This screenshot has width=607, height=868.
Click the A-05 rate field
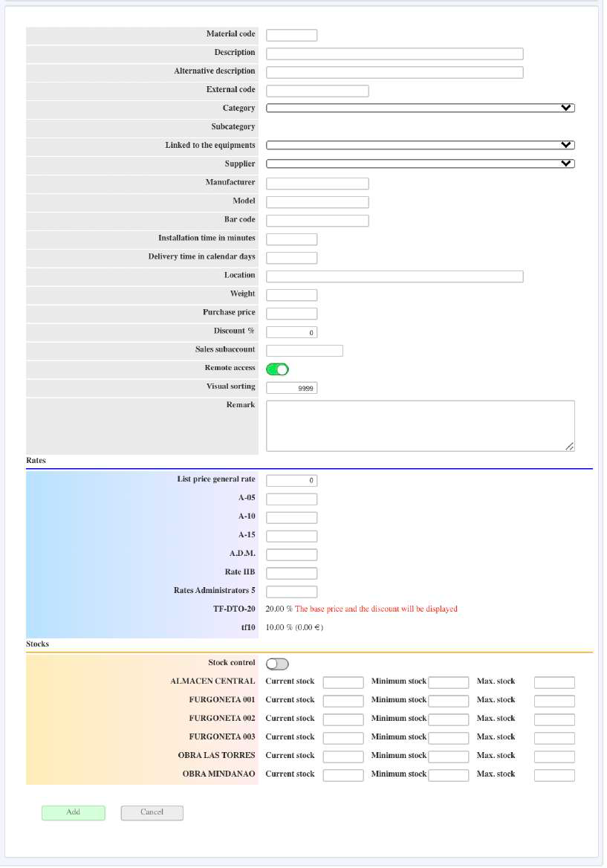click(291, 499)
